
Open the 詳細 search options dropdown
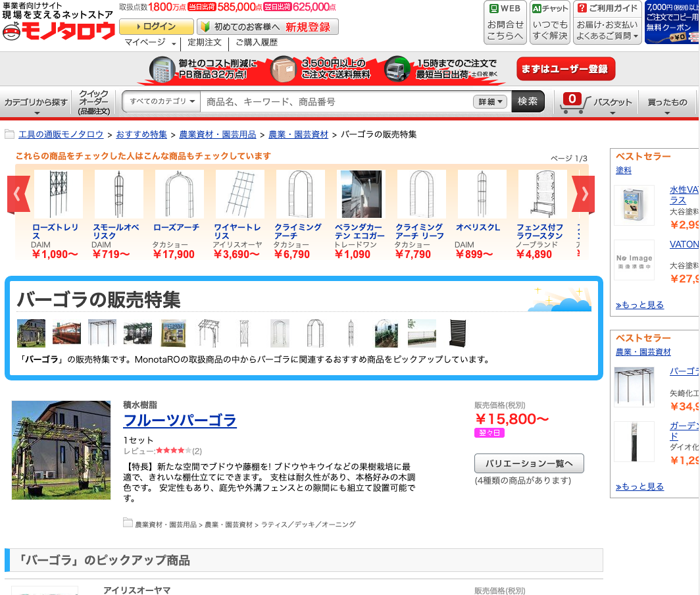pyautogui.click(x=489, y=102)
